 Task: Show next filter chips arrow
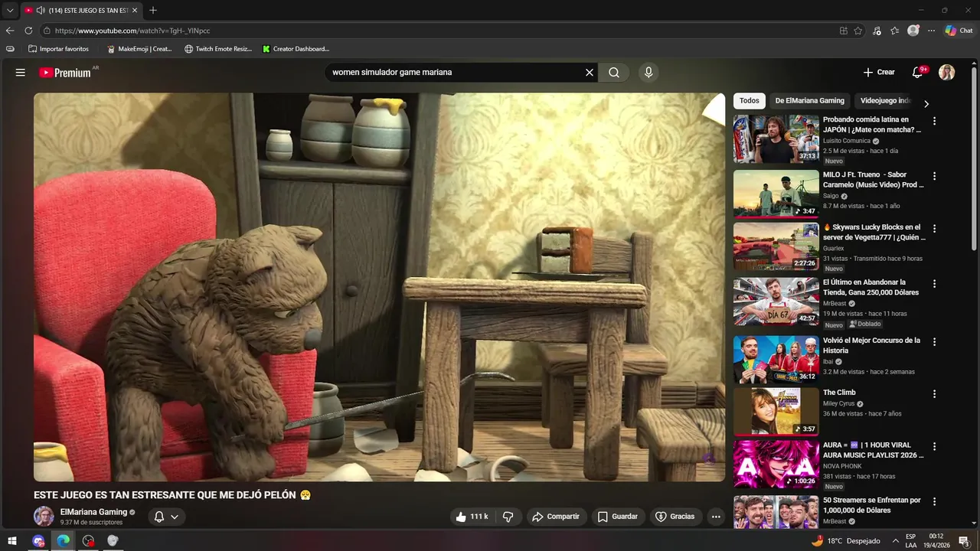point(926,104)
